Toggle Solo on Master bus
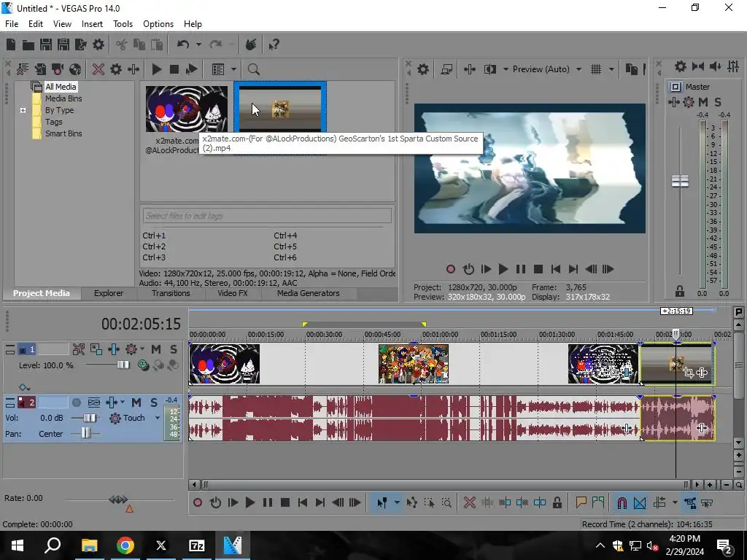This screenshot has width=747, height=560. point(718,102)
